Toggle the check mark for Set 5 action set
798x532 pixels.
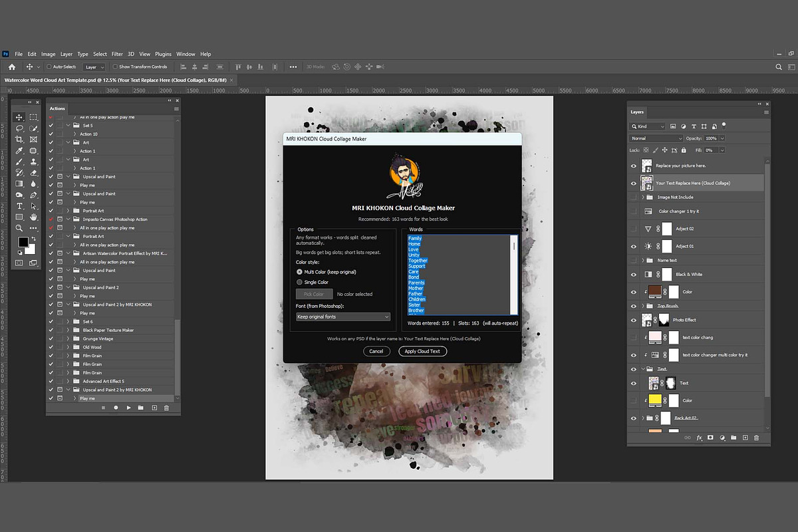tap(51, 125)
